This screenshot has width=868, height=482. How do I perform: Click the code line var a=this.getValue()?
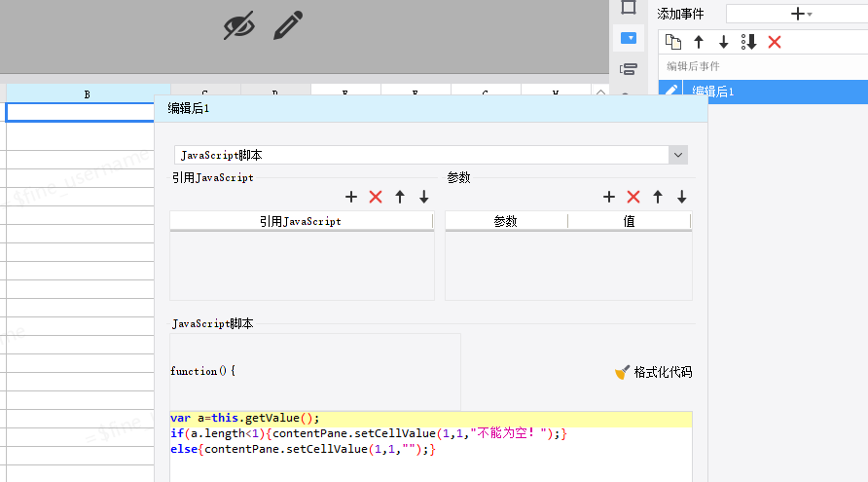(x=244, y=419)
